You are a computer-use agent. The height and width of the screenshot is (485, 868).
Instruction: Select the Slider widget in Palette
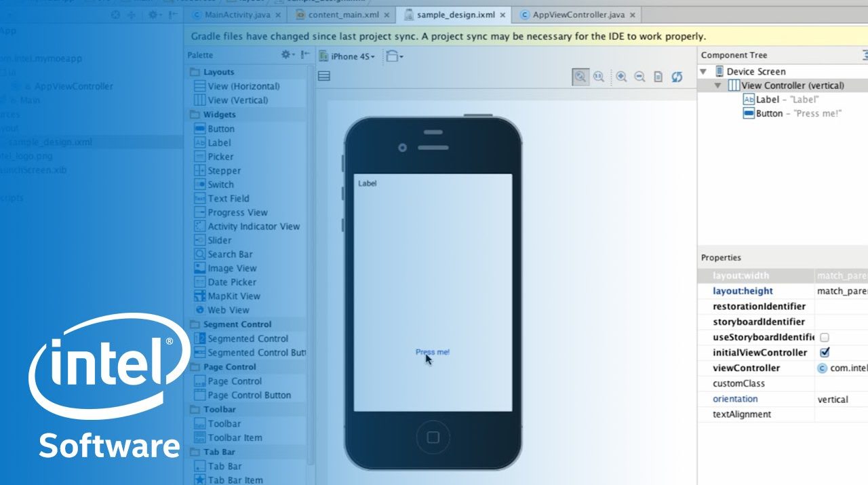click(x=219, y=240)
